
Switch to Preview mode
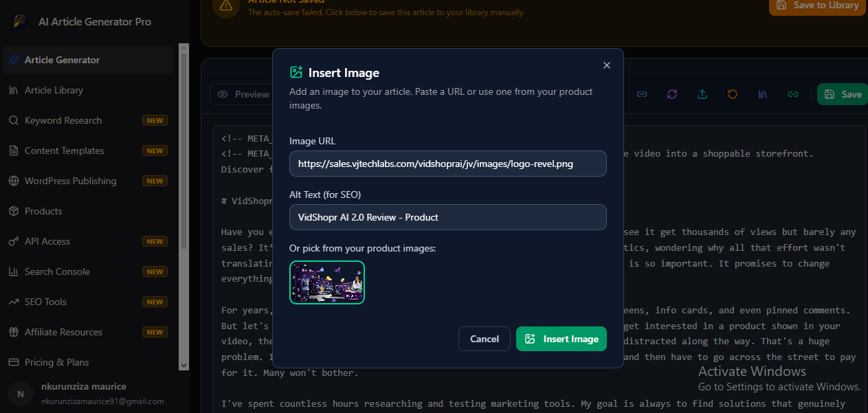point(243,94)
